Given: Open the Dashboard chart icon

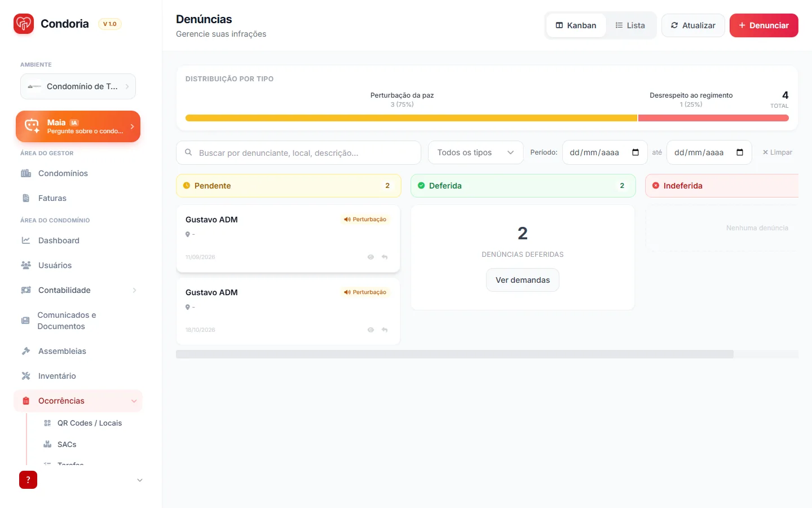Looking at the screenshot, I should pos(26,240).
